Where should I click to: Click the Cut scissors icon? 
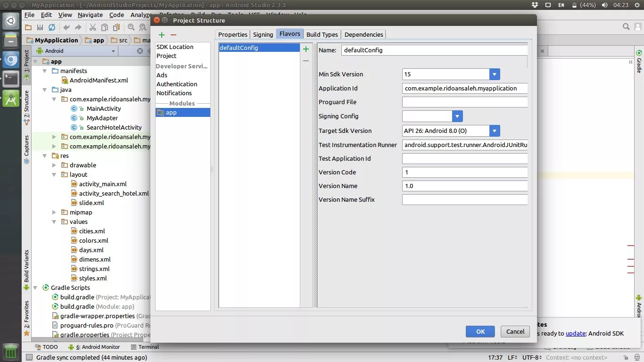(x=93, y=28)
